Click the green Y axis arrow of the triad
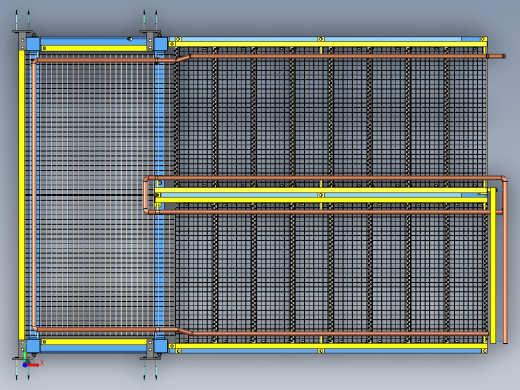 click(25, 357)
